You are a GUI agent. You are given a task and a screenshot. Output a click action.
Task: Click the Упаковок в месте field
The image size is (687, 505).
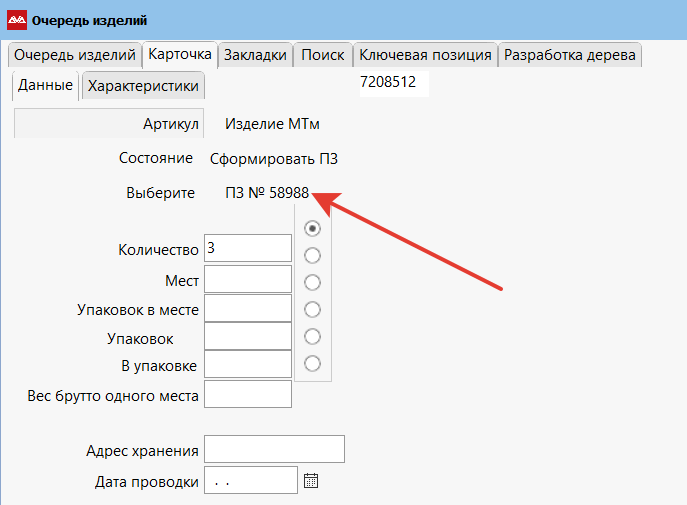[x=247, y=308]
